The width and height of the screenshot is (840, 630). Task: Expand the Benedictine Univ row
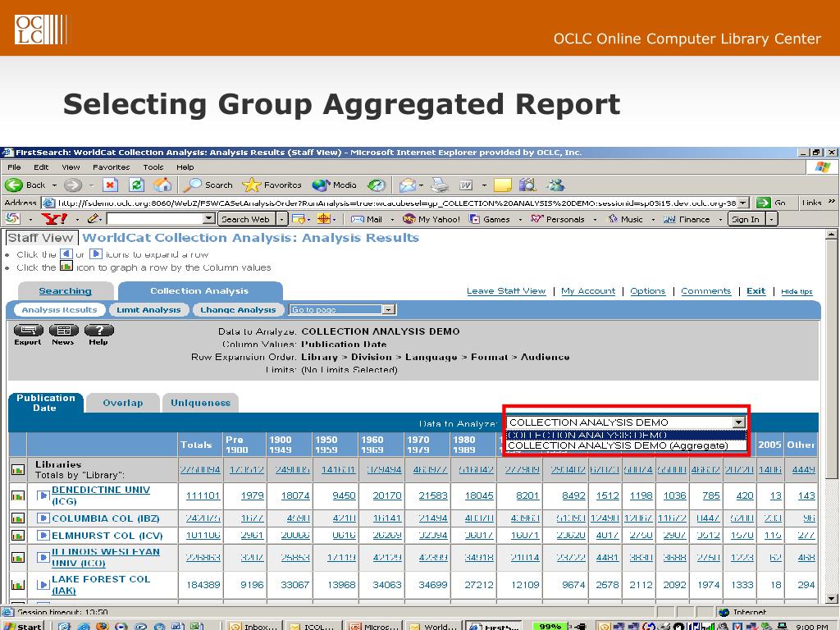coord(43,495)
